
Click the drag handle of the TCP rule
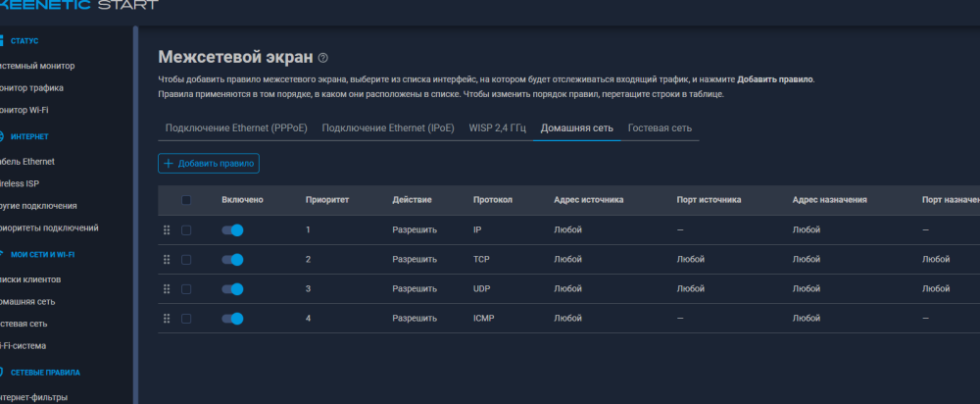167,260
